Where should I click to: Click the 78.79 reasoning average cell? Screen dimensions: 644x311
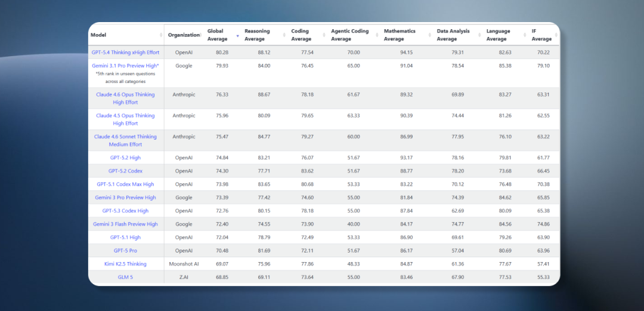[x=264, y=238]
